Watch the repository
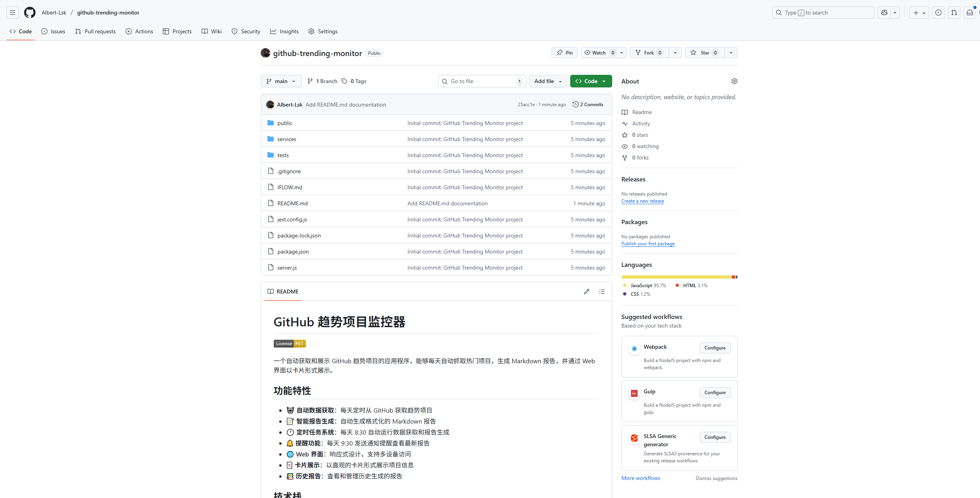Screen dimensions: 980x498 [x=598, y=53]
